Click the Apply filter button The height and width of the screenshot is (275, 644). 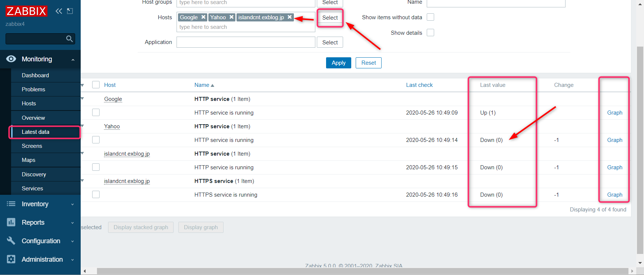[x=338, y=63]
